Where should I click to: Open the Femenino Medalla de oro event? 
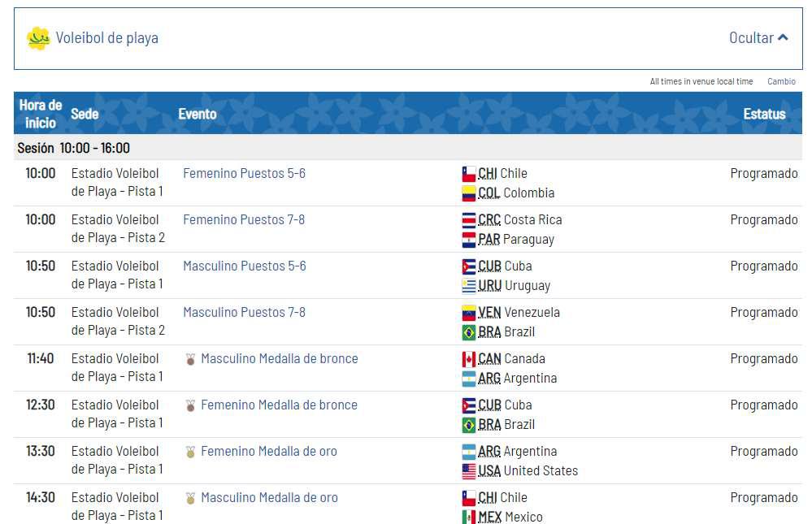coord(268,451)
